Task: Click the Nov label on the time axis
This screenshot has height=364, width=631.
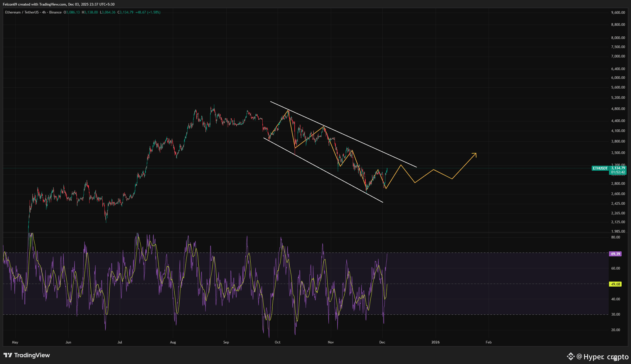Action: click(x=331, y=342)
